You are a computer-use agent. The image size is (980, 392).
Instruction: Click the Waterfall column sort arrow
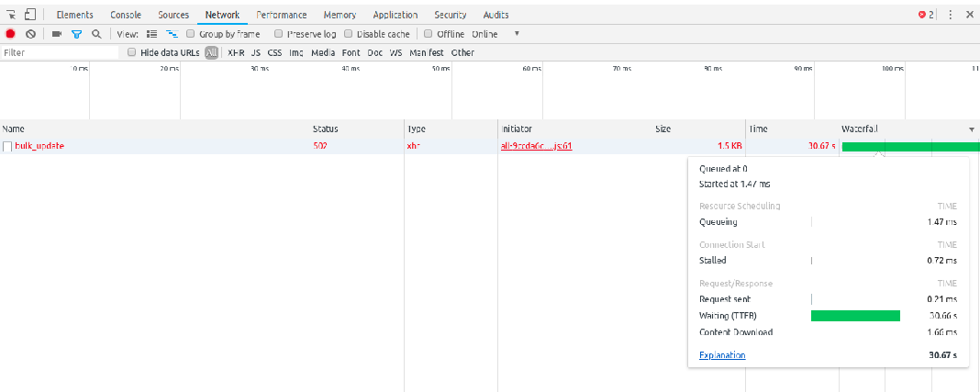click(x=971, y=129)
